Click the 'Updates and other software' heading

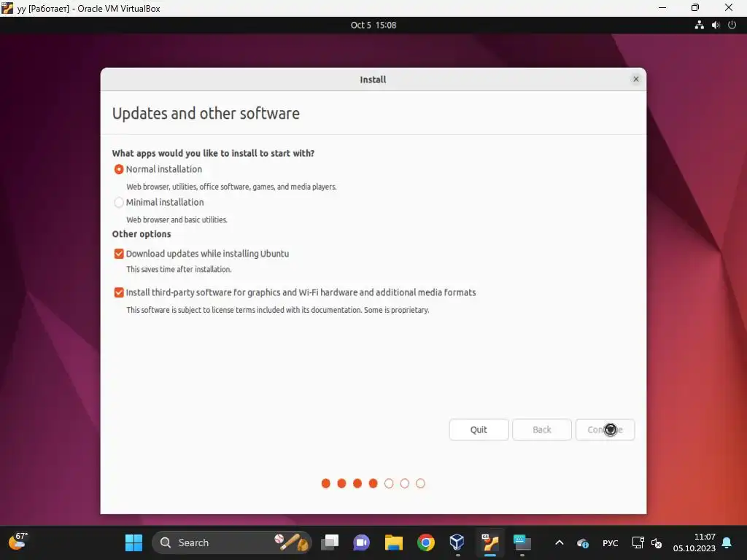coord(206,113)
